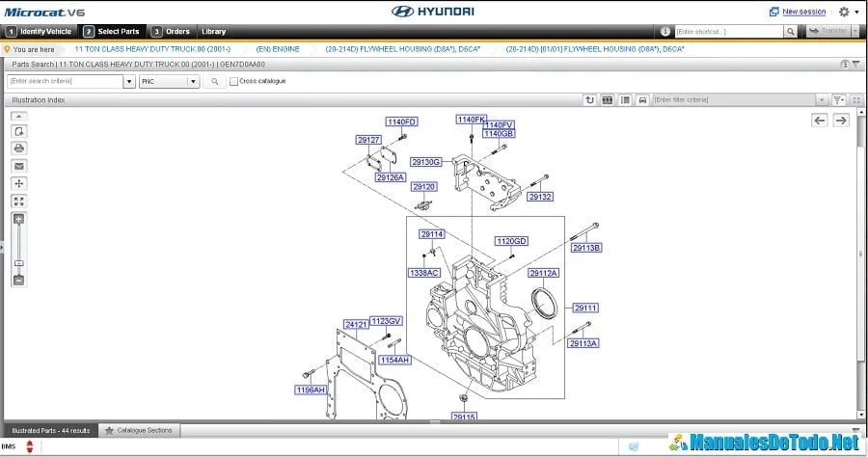
Task: Click the DMS status icon
Action: [30, 446]
